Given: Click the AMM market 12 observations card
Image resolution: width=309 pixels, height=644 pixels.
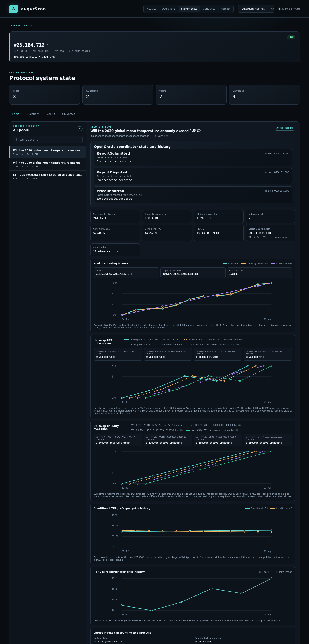Looking at the screenshot, I should coord(115,250).
